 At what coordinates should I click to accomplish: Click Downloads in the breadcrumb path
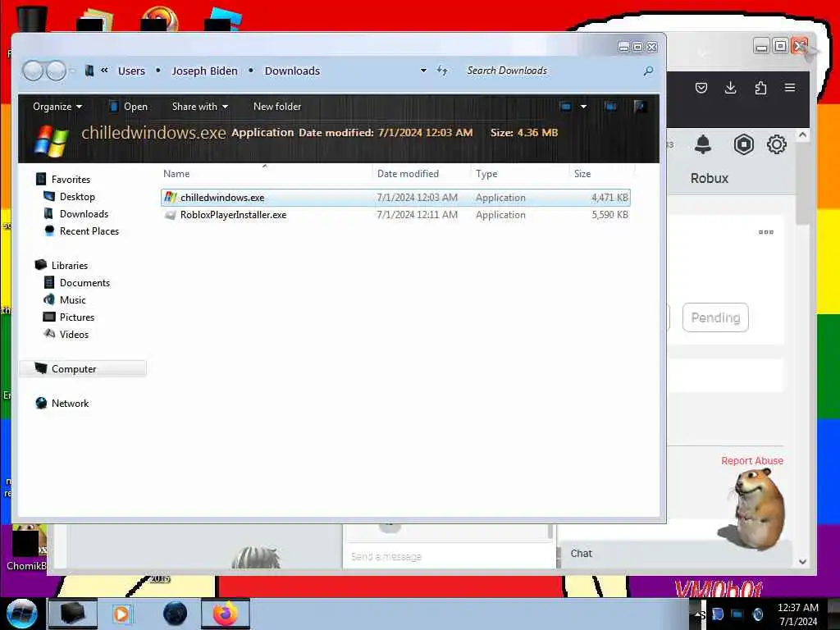coord(292,71)
